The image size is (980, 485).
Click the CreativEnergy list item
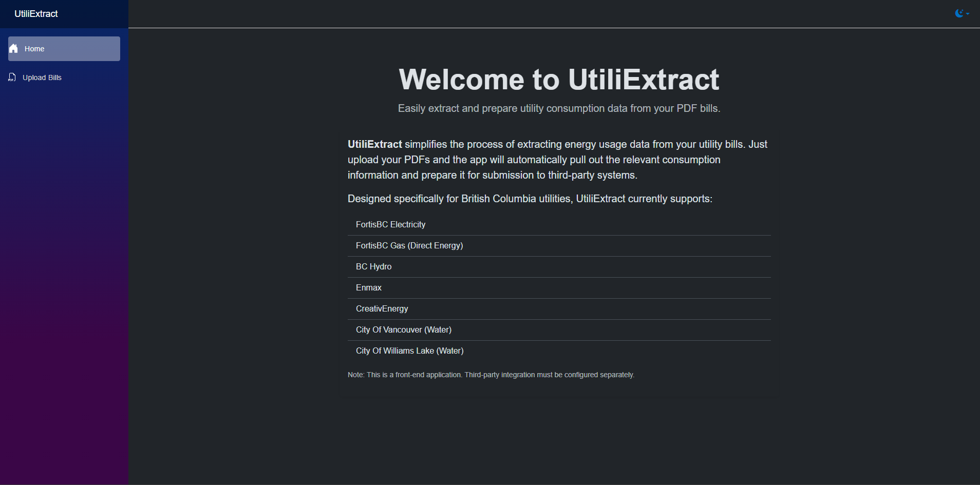(x=382, y=309)
